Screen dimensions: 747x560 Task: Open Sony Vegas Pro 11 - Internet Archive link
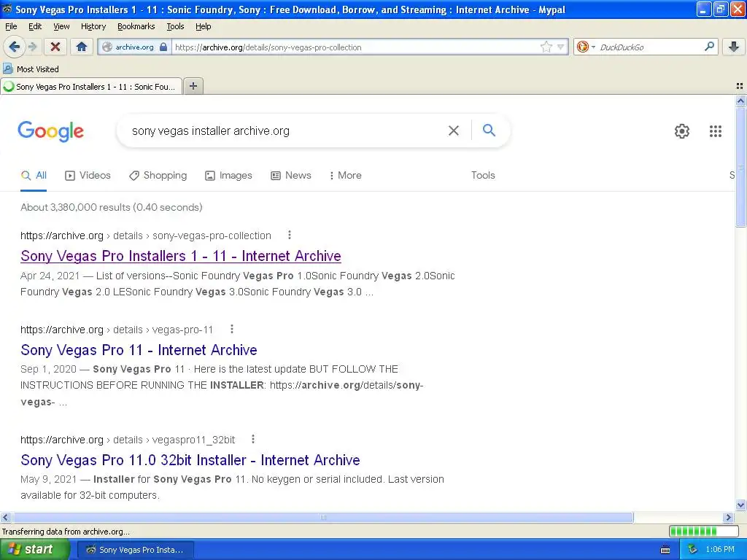[139, 349]
